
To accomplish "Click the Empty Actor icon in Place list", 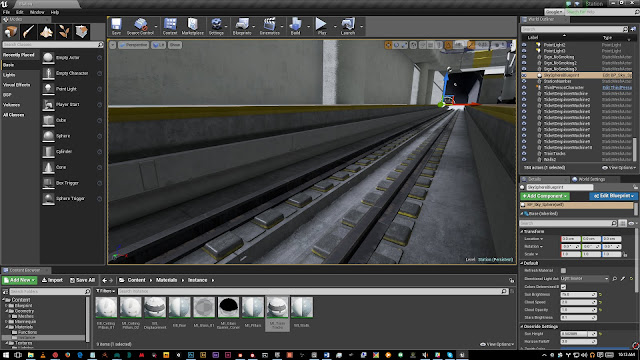I will (48, 58).
